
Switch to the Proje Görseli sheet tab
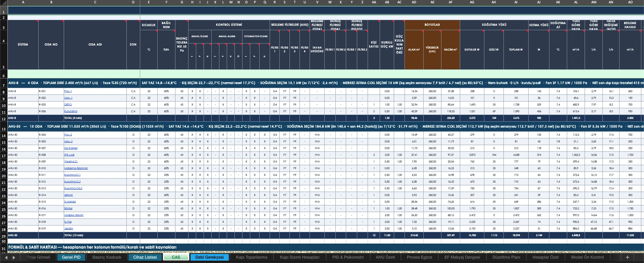pos(38,257)
